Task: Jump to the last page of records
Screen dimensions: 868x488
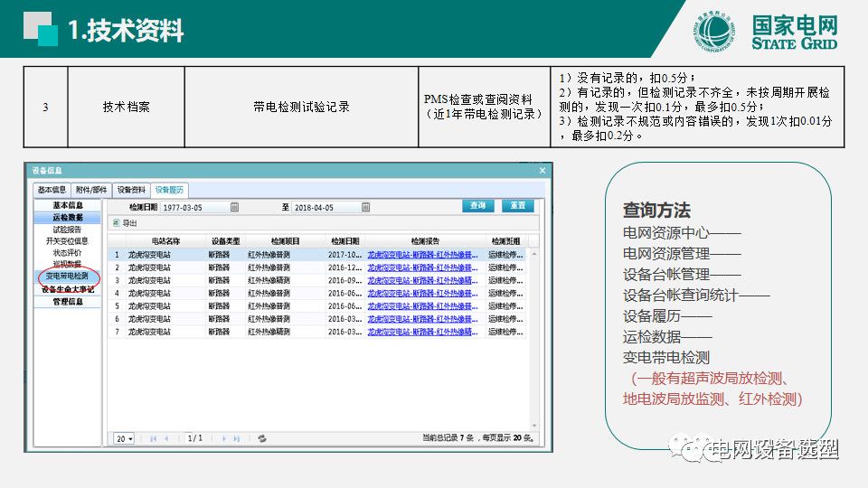Action: point(237,438)
